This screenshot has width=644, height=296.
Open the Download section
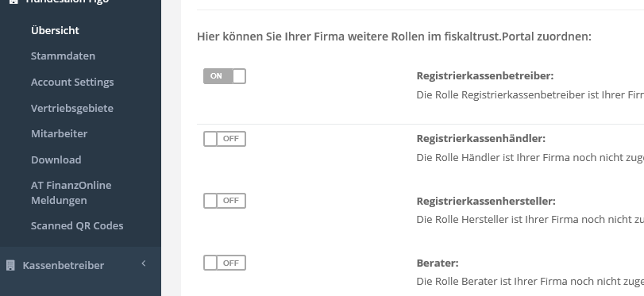[x=56, y=160]
